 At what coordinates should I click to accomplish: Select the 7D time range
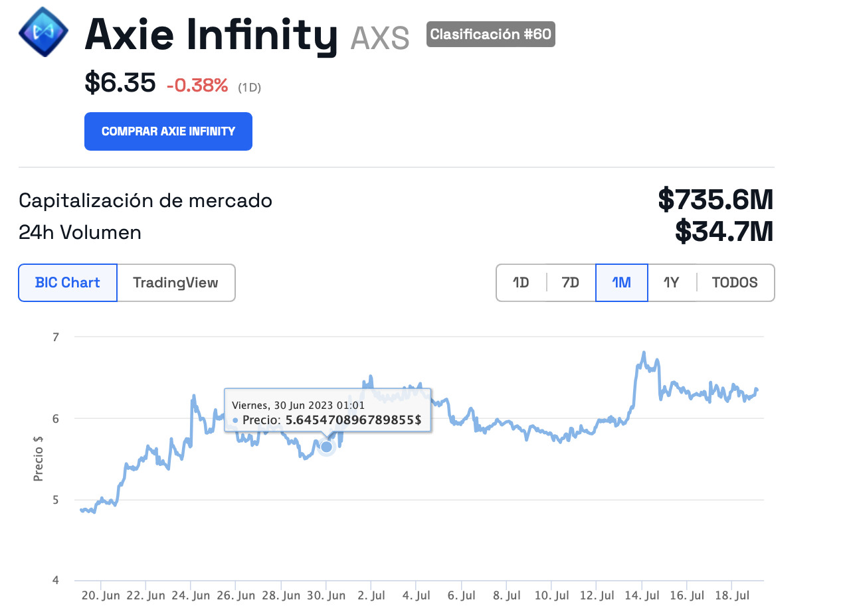click(x=570, y=283)
